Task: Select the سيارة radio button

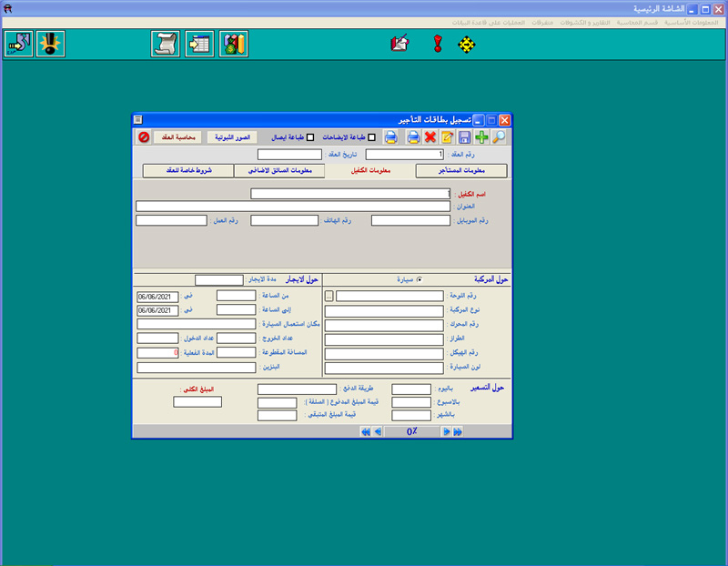Action: point(419,279)
